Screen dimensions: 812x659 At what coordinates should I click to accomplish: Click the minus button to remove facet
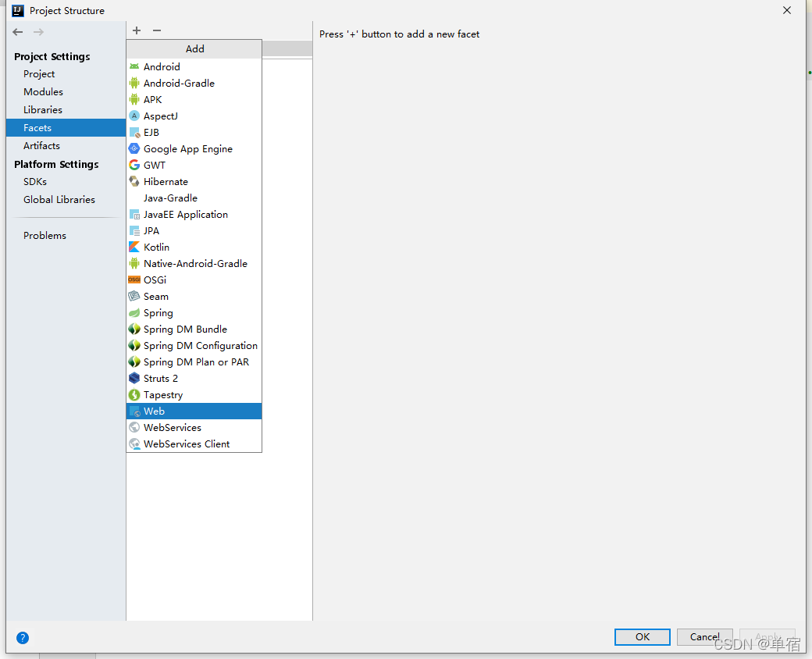(157, 30)
